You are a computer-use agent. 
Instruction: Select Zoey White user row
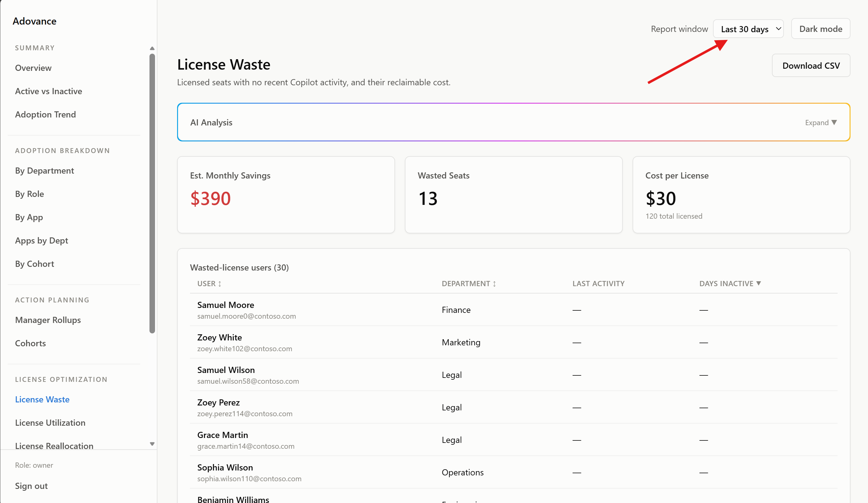click(513, 342)
